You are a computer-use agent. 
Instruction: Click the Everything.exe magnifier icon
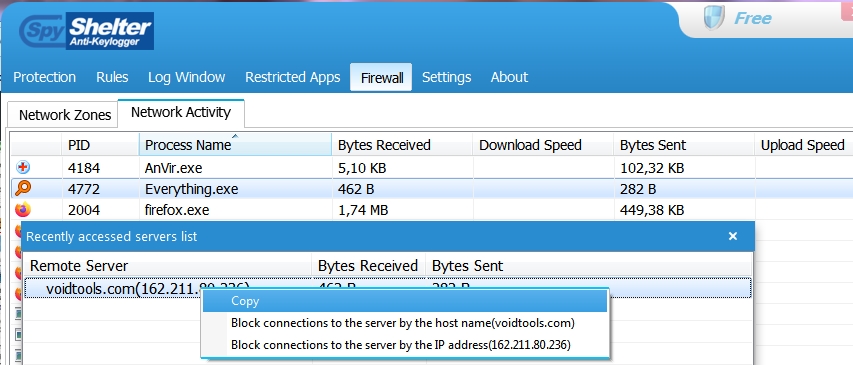pos(23,189)
